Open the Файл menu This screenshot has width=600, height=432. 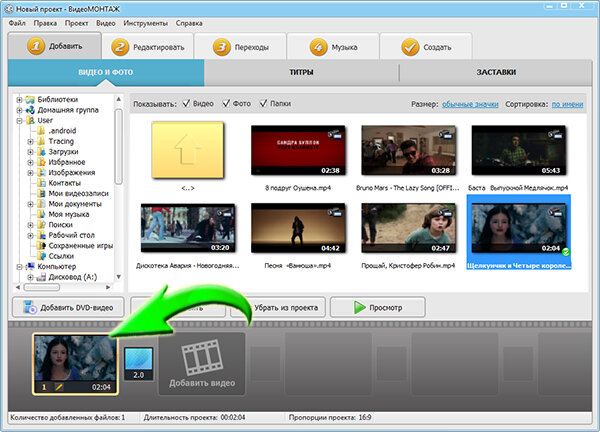(x=17, y=23)
